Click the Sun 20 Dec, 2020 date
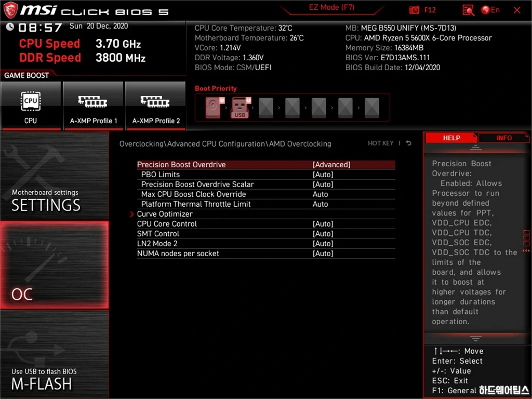This screenshot has height=399, width=532. (99, 26)
